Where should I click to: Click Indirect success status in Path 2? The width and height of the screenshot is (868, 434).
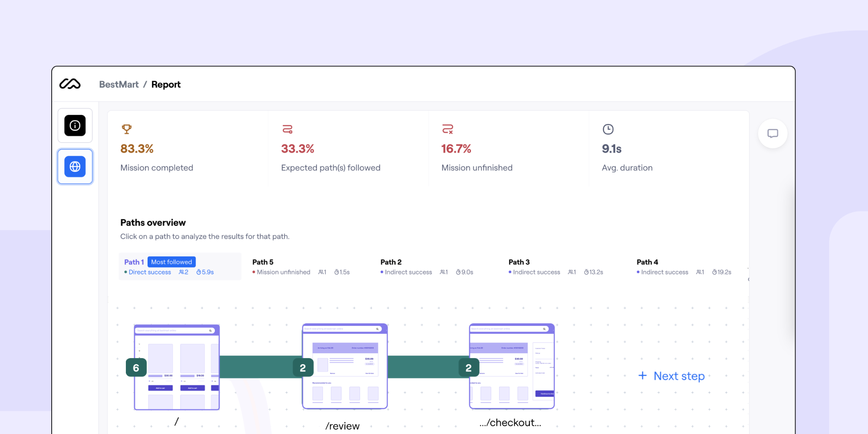(408, 272)
